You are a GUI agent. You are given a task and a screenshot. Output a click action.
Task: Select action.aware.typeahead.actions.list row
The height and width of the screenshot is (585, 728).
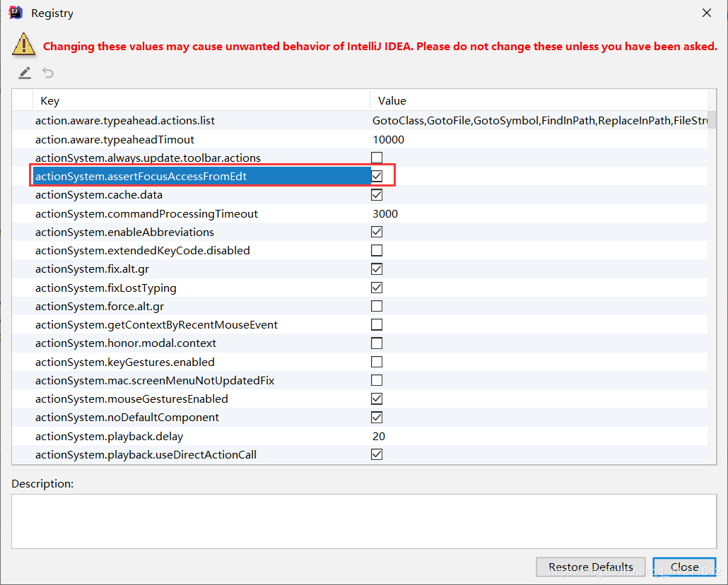pos(360,121)
